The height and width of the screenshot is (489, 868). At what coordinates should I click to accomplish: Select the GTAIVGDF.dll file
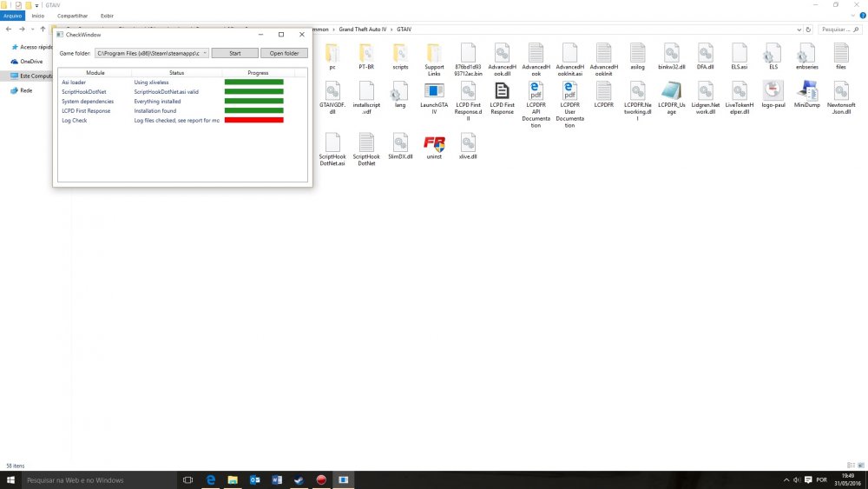coord(332,97)
